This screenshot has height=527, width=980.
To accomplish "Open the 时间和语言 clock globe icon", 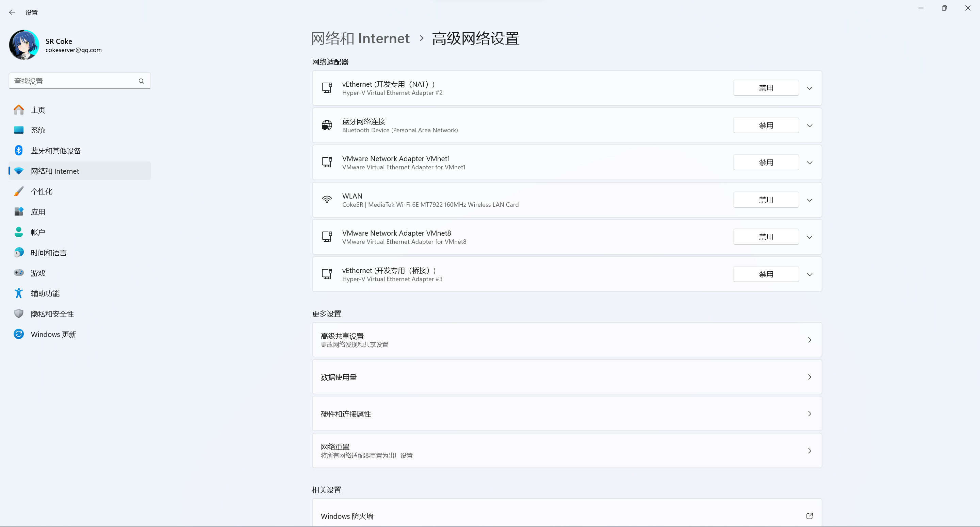I will tap(19, 253).
